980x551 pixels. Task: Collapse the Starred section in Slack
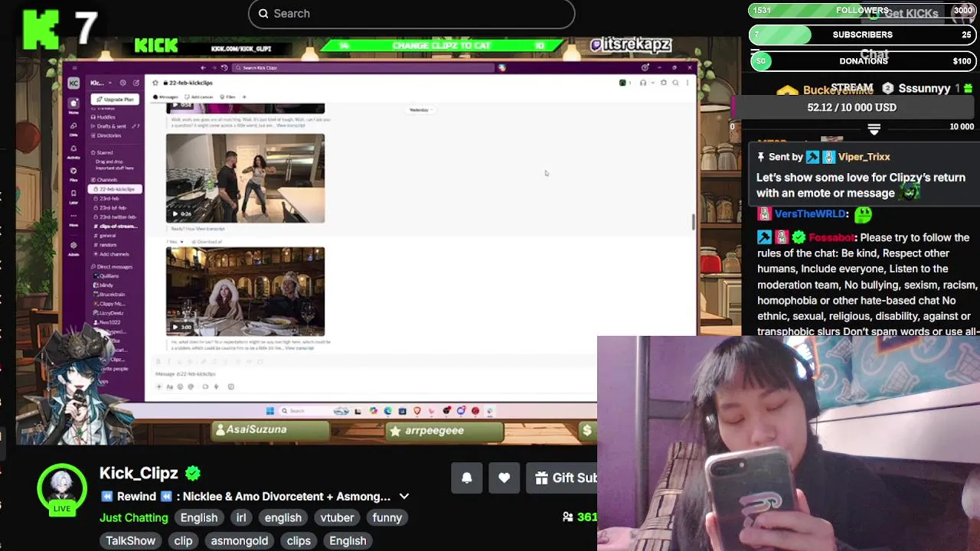tap(102, 152)
